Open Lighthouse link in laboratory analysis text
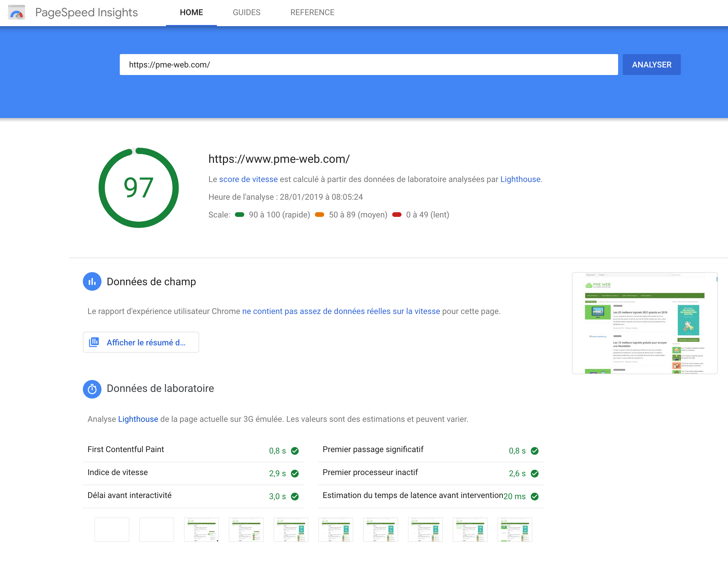The height and width of the screenshot is (564, 728). pos(138,419)
